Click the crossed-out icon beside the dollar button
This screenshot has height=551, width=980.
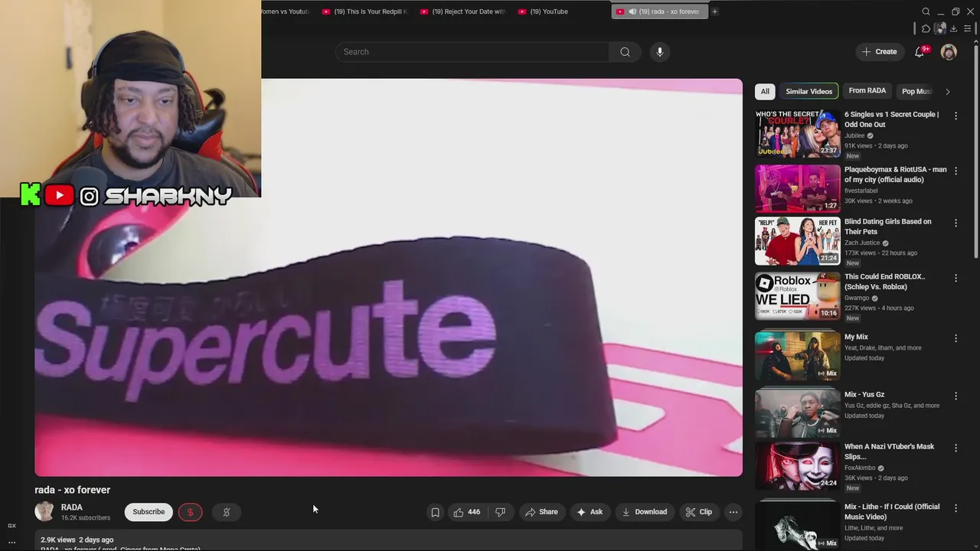click(227, 512)
